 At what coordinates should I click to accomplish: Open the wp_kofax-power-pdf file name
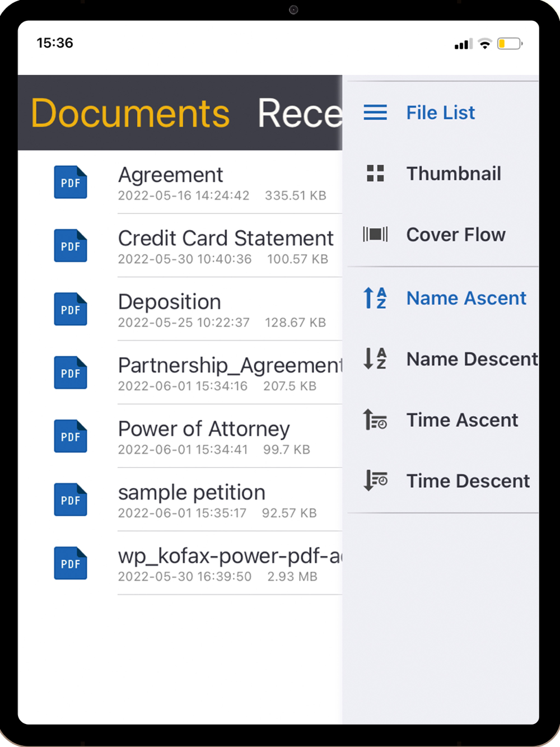[230, 556]
